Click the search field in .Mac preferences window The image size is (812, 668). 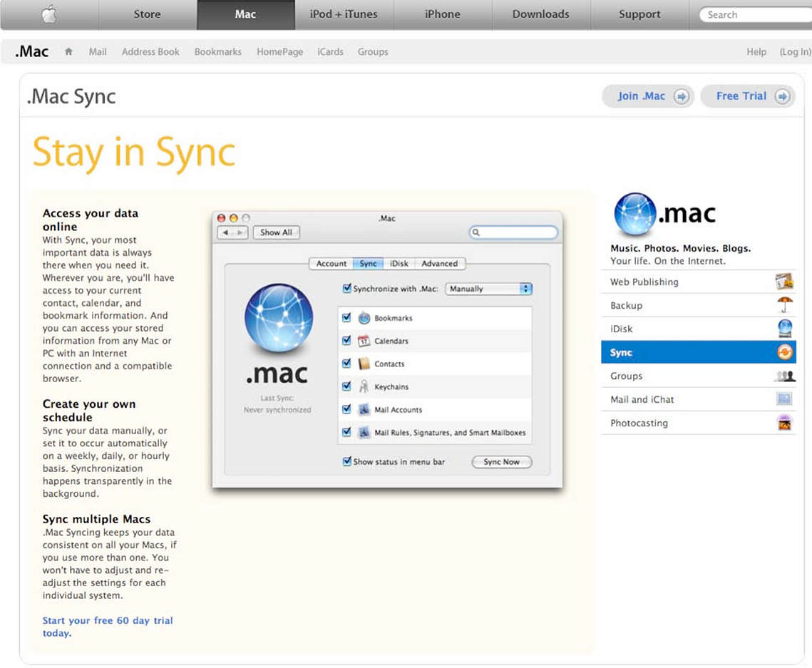514,232
